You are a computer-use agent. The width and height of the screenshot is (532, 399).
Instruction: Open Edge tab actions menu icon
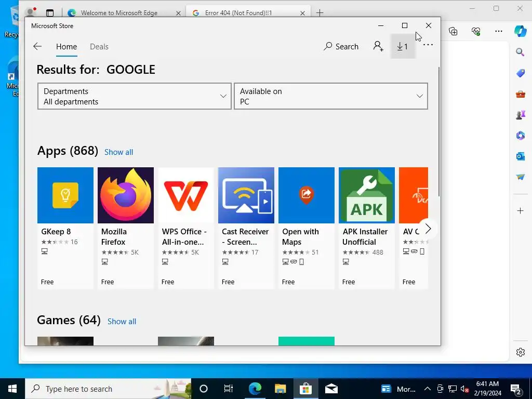50,13
